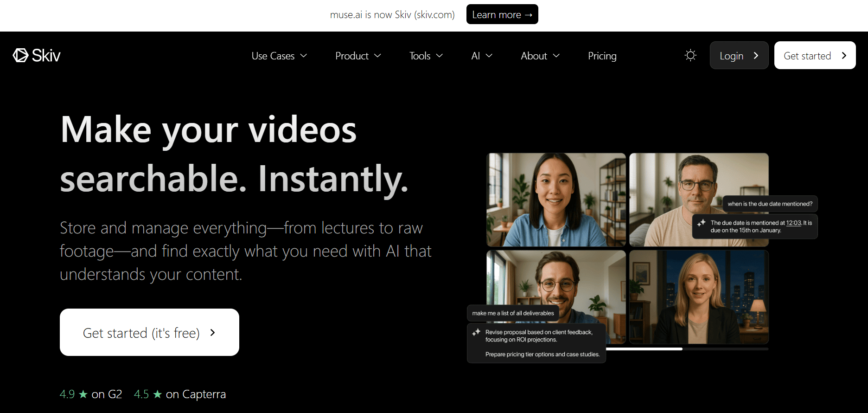
Task: Select the blonde woman video thumbnail
Action: pos(699,297)
